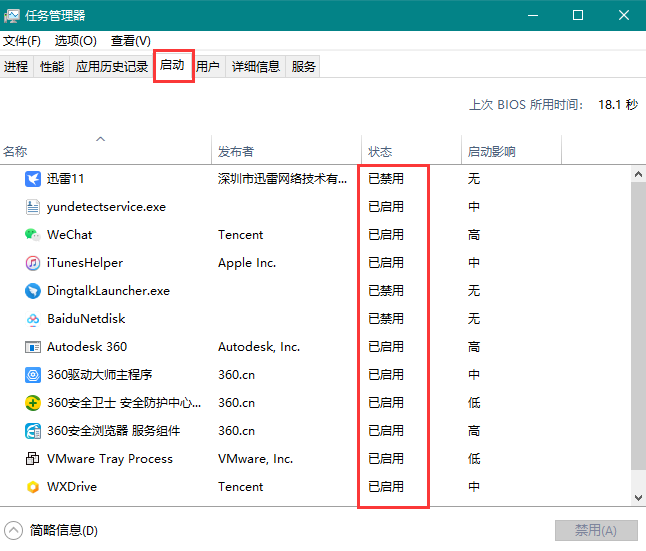The height and width of the screenshot is (551, 646).
Task: Click the 360安全浏览器 服务组件 icon
Action: 33,431
